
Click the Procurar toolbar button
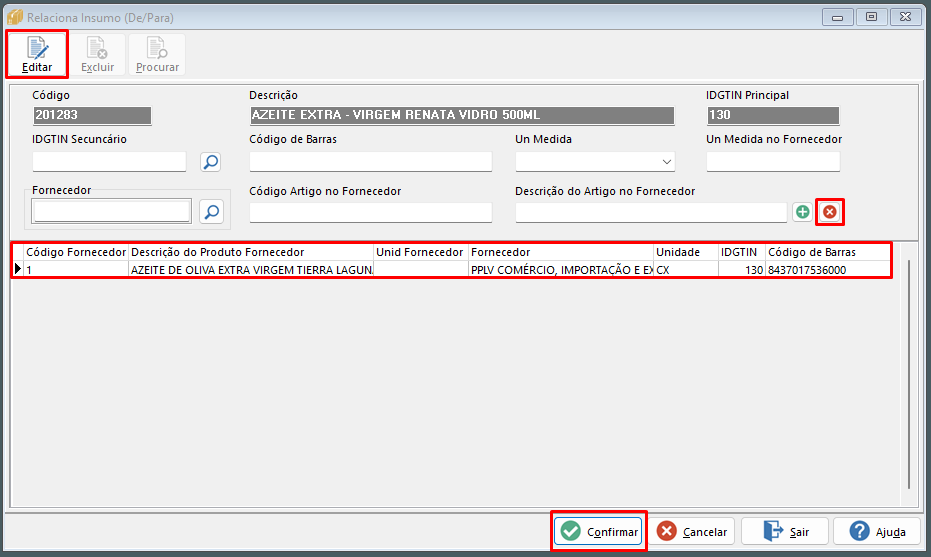click(157, 55)
